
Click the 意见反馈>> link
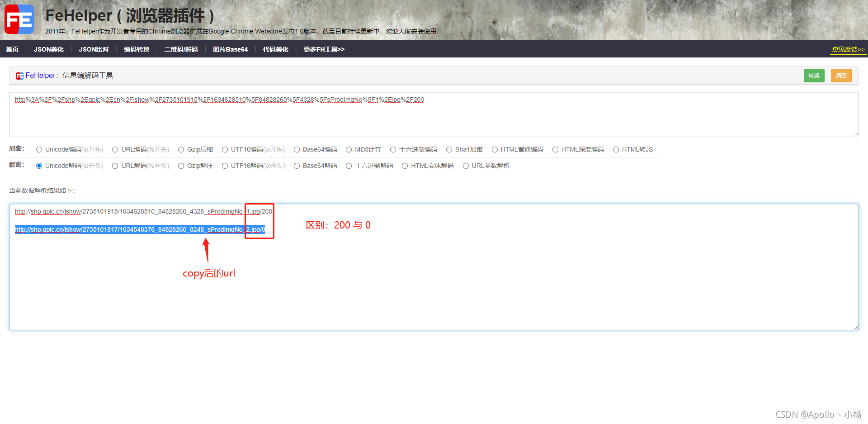[x=849, y=49]
